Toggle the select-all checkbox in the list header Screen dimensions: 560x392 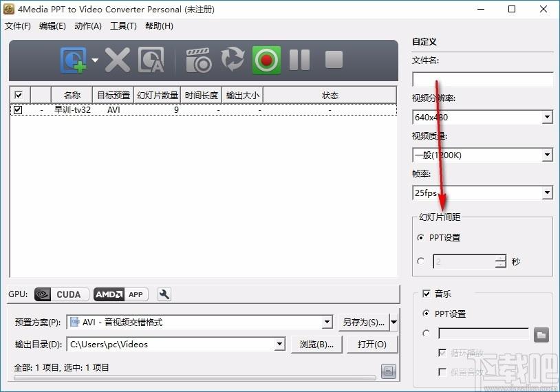[18, 95]
